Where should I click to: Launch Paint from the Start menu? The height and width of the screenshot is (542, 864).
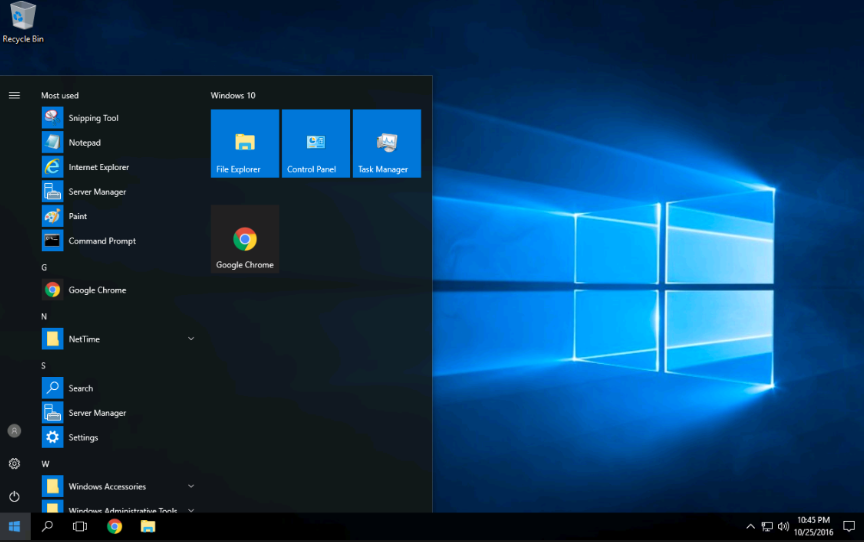118,216
